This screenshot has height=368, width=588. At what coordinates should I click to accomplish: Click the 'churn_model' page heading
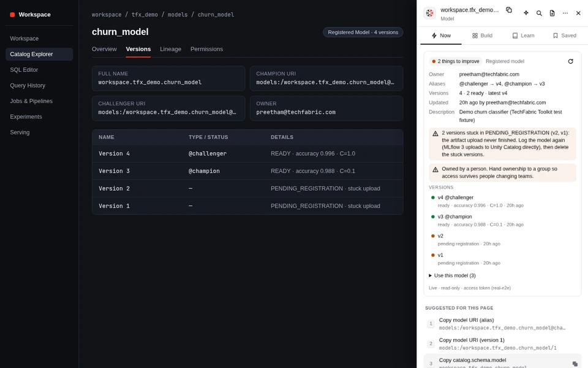click(120, 32)
